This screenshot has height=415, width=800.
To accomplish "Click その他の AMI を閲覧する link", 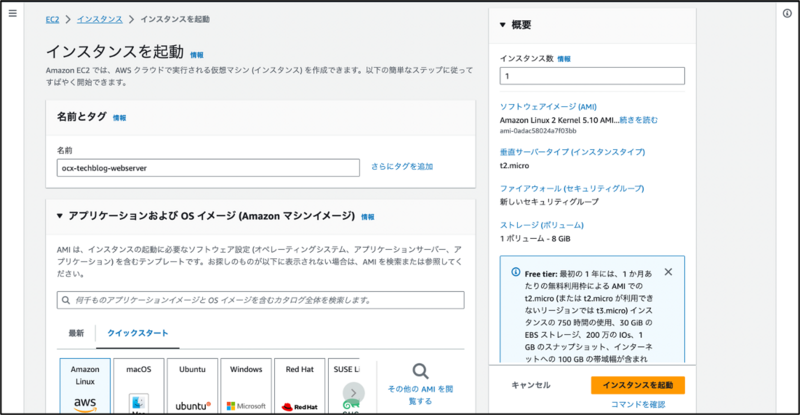I will coord(420,395).
